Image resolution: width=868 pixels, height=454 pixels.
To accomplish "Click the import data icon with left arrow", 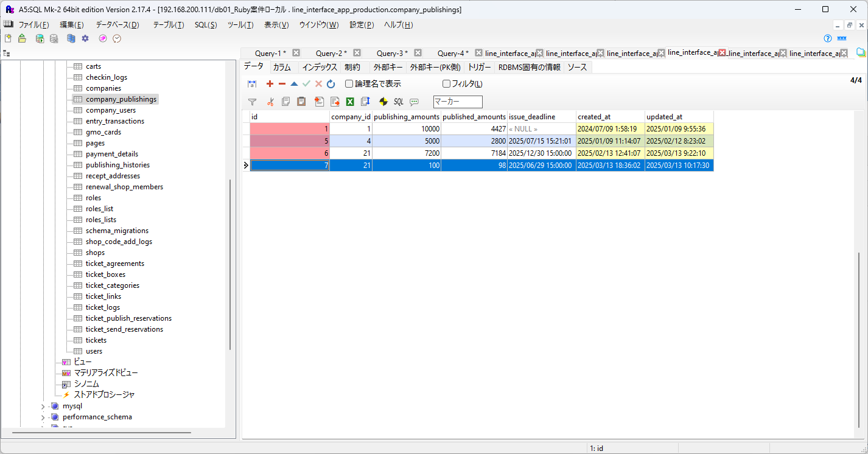I will tap(319, 102).
